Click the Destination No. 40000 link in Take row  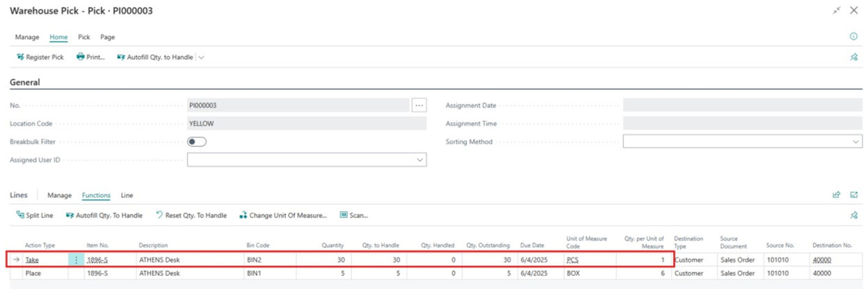(822, 260)
